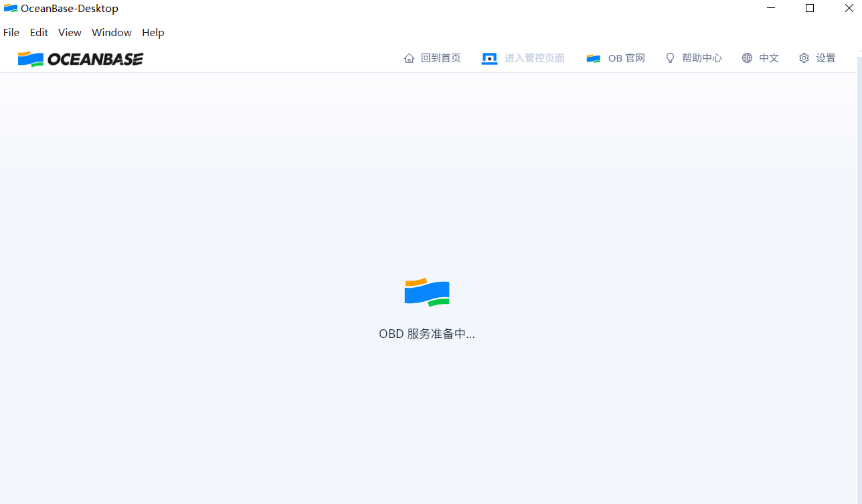Open the 进入管控页面 dashboard icon
862x504 pixels.
[489, 58]
